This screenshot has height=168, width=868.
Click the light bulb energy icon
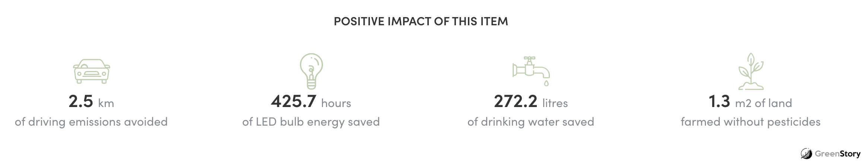pos(311,71)
